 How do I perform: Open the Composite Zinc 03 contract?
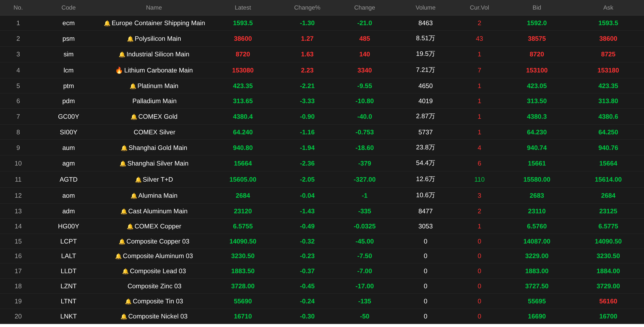154,286
